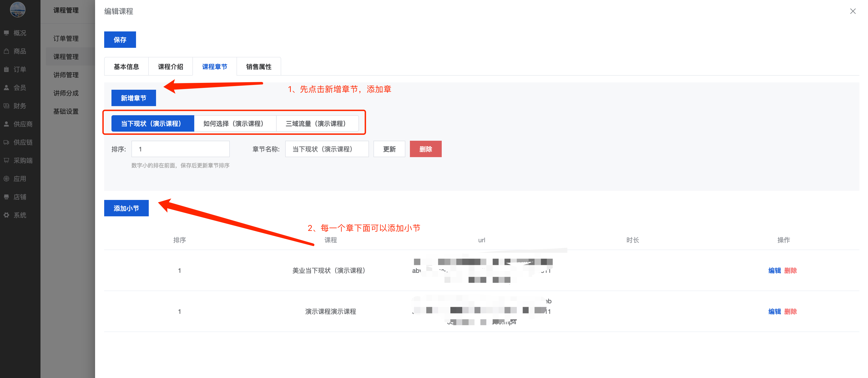Click the blue 保存 button
The image size is (868, 378).
coord(120,40)
